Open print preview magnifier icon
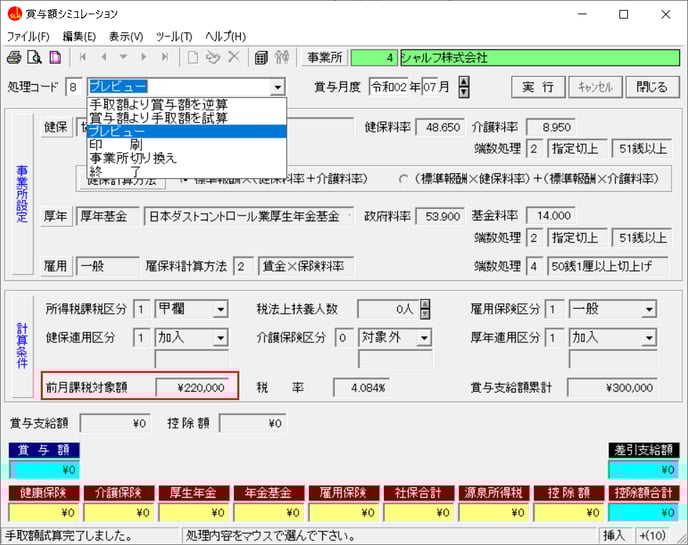Screen dimensions: 688x545 [x=34, y=57]
